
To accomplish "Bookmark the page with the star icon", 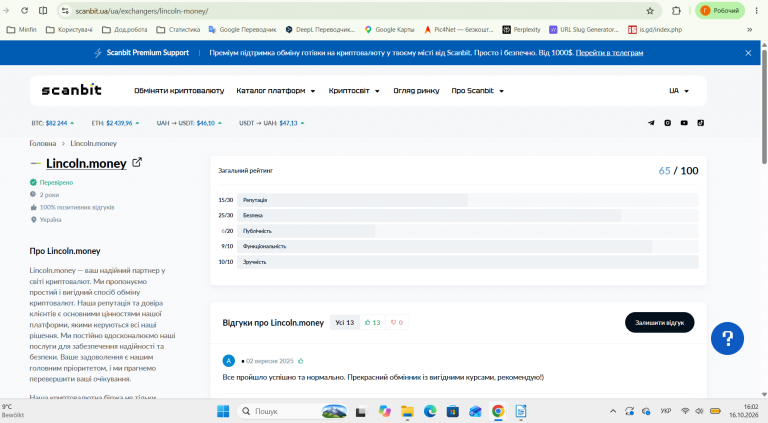I will 650,11.
